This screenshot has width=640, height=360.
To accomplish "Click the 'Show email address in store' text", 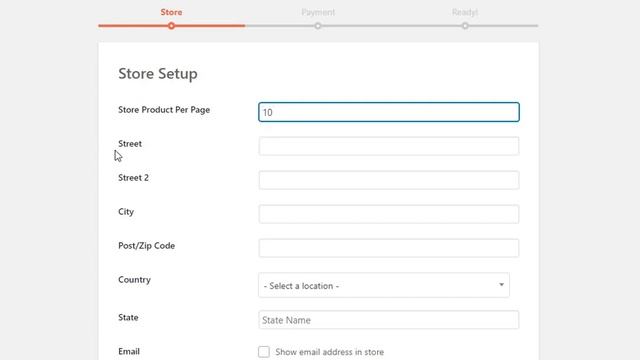I will point(330,352).
